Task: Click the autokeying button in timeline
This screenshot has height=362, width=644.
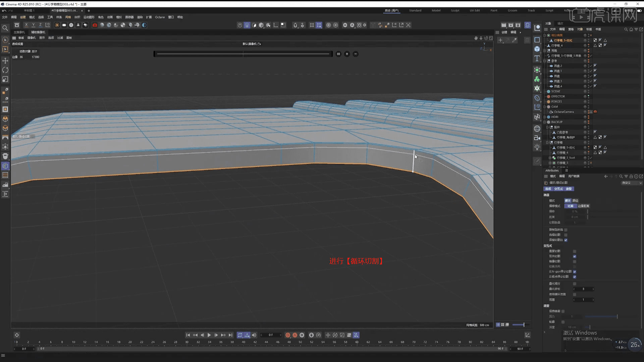Action: coord(295,335)
